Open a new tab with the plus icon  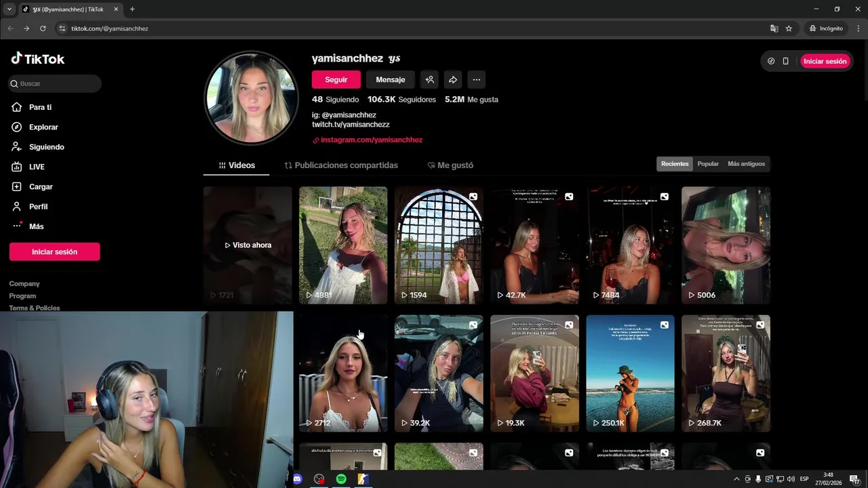click(132, 9)
